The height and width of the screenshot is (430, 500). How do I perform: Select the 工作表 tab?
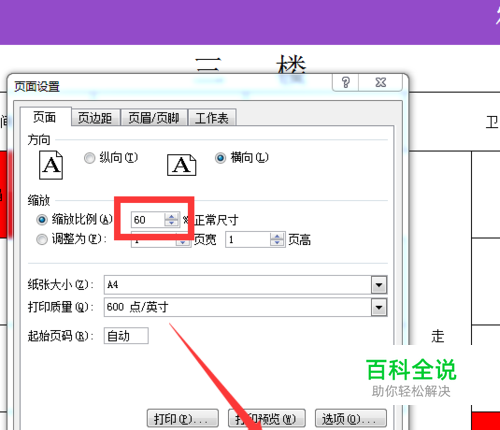coord(212,118)
